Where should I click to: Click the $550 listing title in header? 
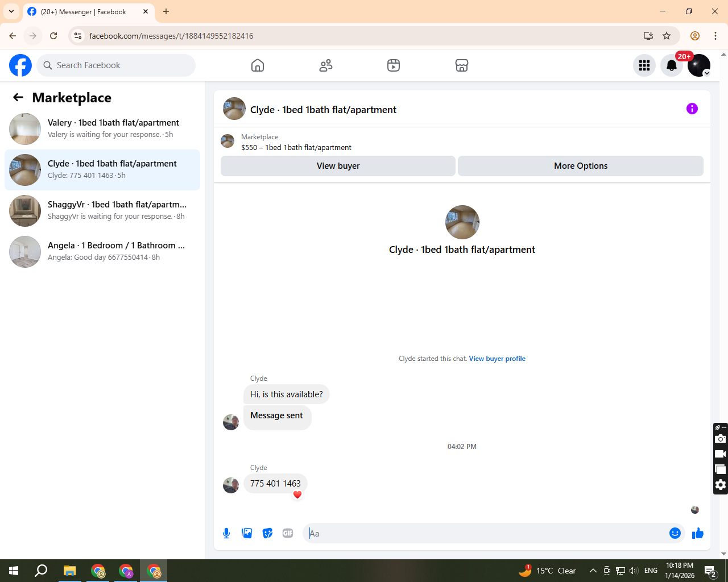(296, 147)
